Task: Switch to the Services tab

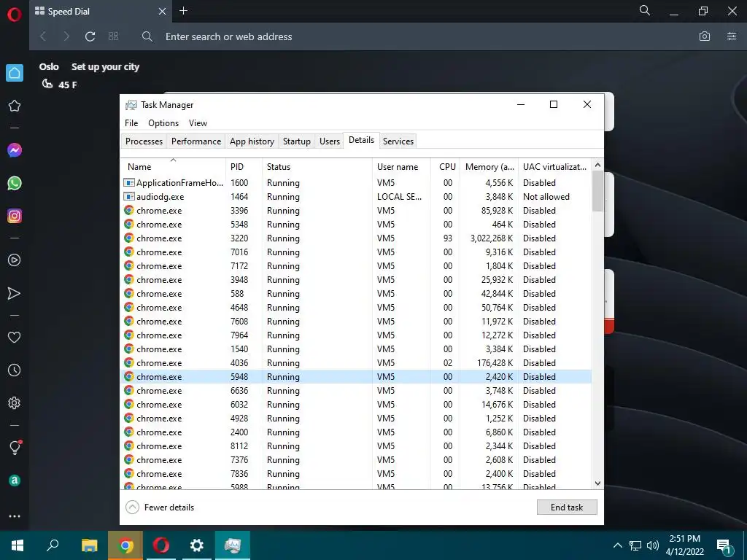Action: [398, 141]
